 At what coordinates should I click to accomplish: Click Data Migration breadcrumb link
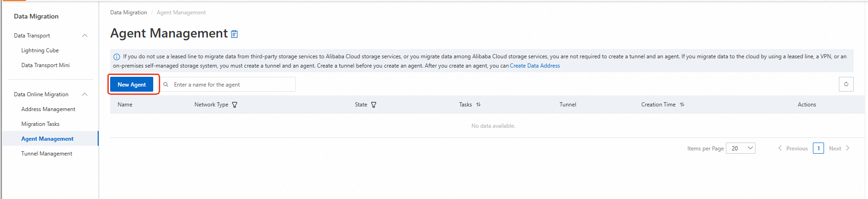tap(128, 12)
